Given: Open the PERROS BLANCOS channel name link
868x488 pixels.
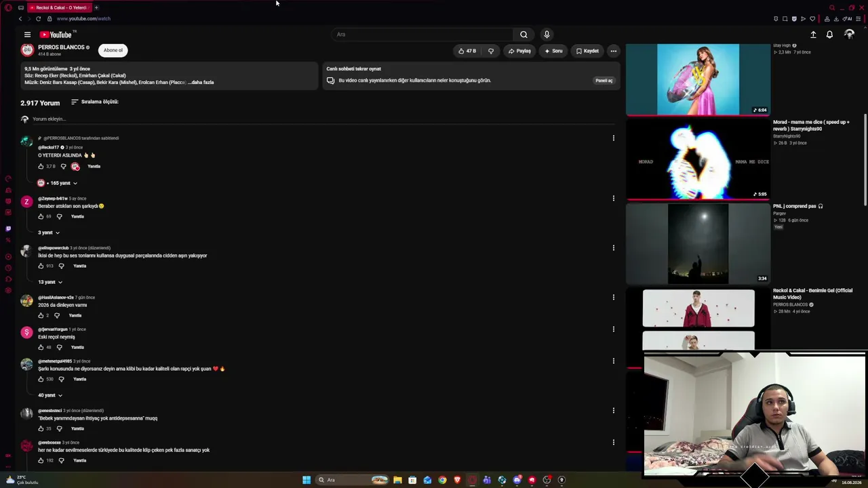Looking at the screenshot, I should pos(61,47).
